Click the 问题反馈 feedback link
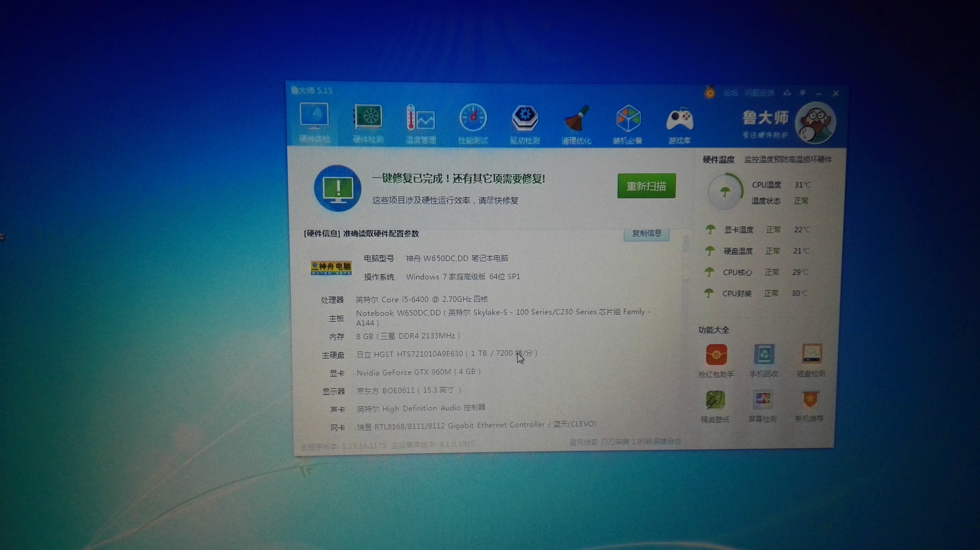 click(x=759, y=93)
